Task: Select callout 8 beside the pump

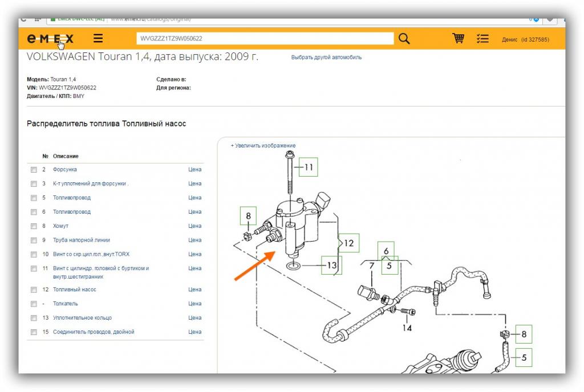Action: coord(249,216)
